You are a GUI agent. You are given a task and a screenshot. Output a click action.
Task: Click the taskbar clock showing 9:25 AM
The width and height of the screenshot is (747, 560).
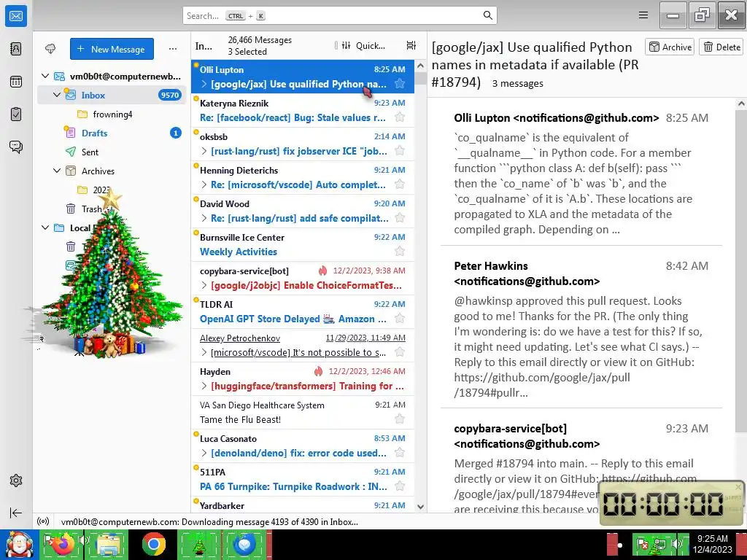coord(712,544)
